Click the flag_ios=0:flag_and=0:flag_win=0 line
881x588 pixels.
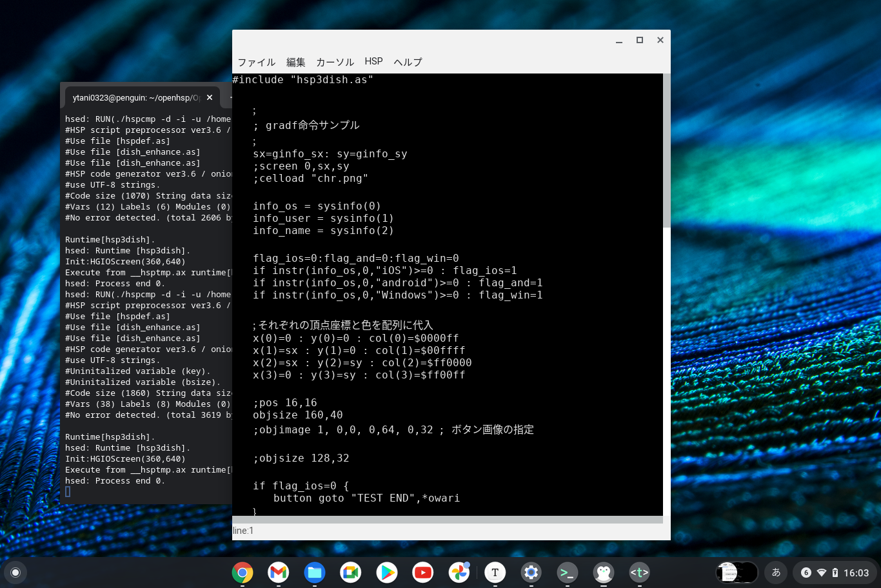point(356,259)
